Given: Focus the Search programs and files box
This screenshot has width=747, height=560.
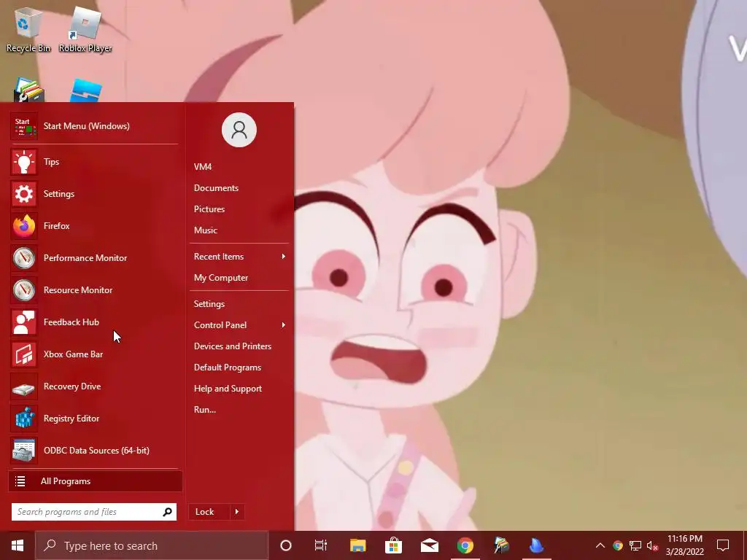Looking at the screenshot, I should coord(94,512).
